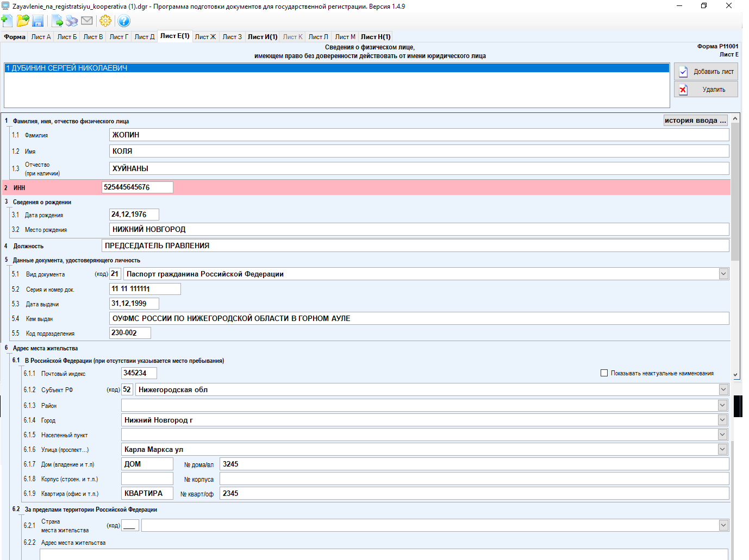Expand the Населенный пункт dropdown arrow
The image size is (749, 560).
coord(723,435)
